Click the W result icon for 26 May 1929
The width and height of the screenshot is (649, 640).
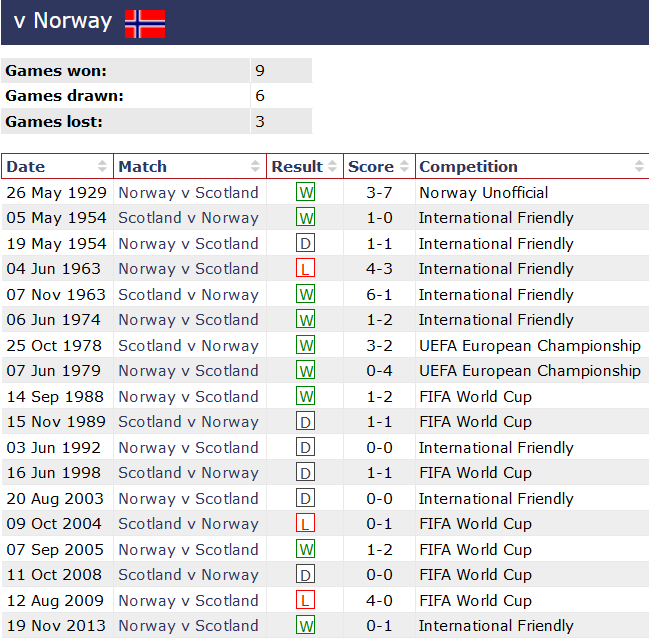tap(306, 192)
